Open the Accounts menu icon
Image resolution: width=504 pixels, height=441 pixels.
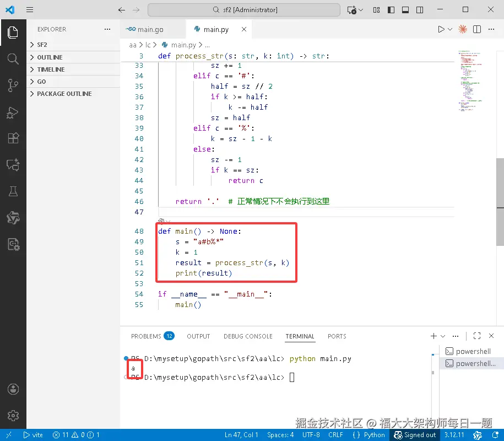pos(13,389)
